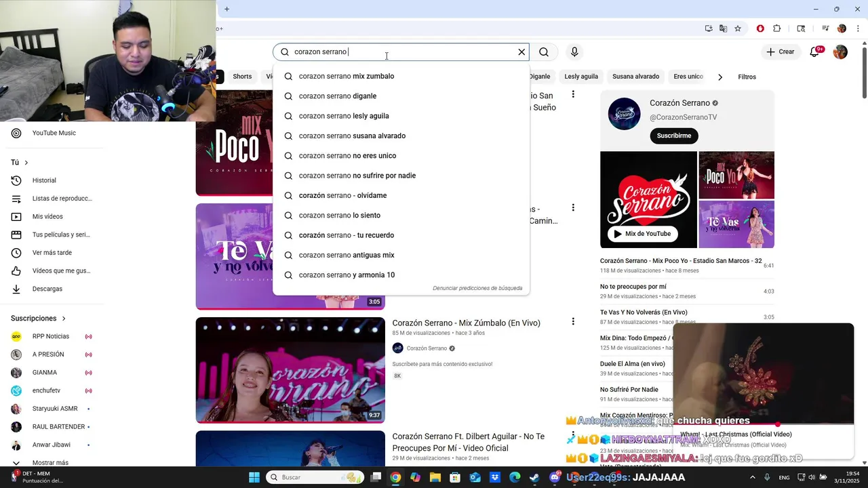Click the Crear button

(780, 52)
